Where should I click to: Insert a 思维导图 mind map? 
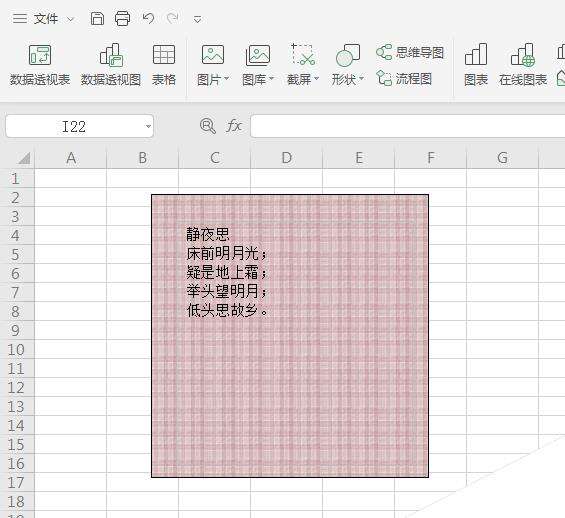pos(410,53)
